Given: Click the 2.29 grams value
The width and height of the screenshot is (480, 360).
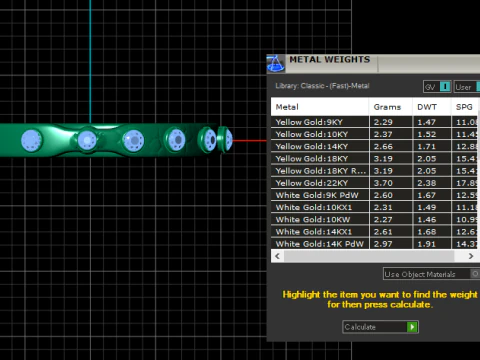Looking at the screenshot, I should [x=383, y=122].
